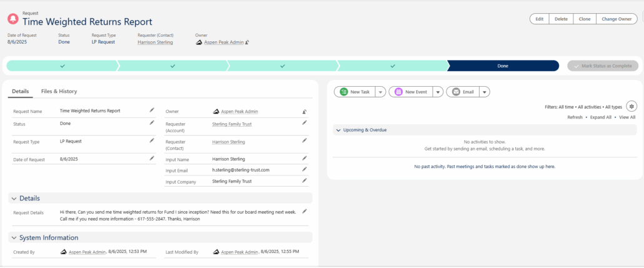Click the Change Owner button

[x=616, y=19]
